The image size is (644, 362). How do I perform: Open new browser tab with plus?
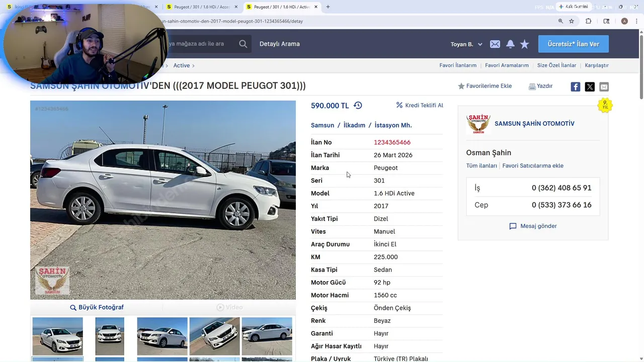pyautogui.click(x=328, y=7)
